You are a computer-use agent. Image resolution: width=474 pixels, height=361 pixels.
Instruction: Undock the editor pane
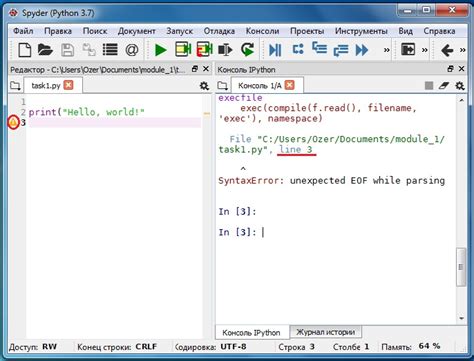tap(195, 69)
